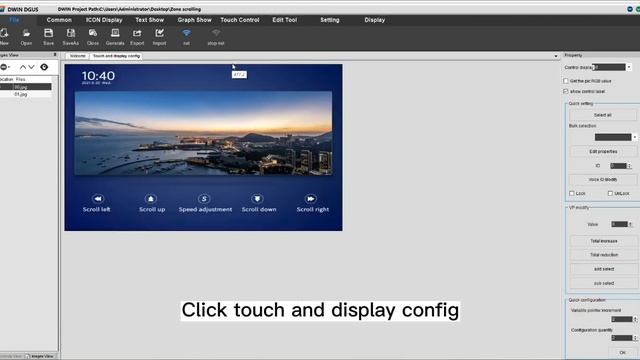Click the add select button
The image size is (640, 360).
tap(604, 269)
